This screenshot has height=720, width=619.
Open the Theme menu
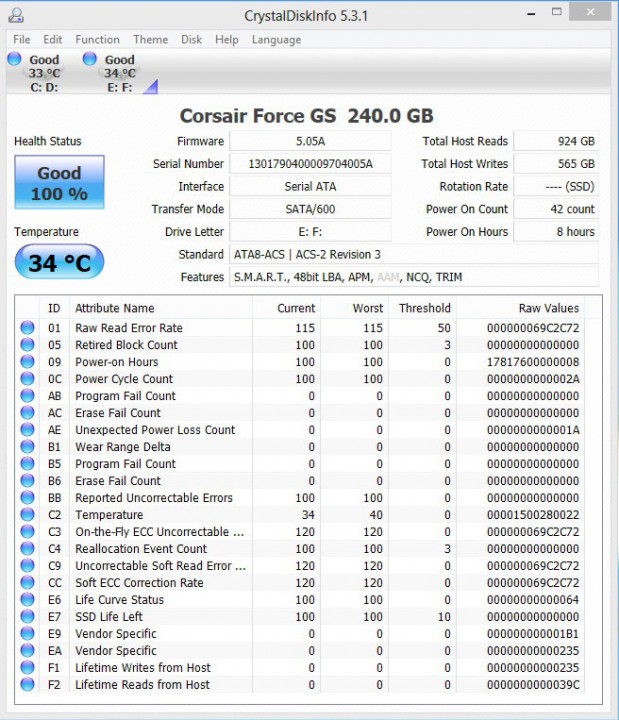(151, 39)
